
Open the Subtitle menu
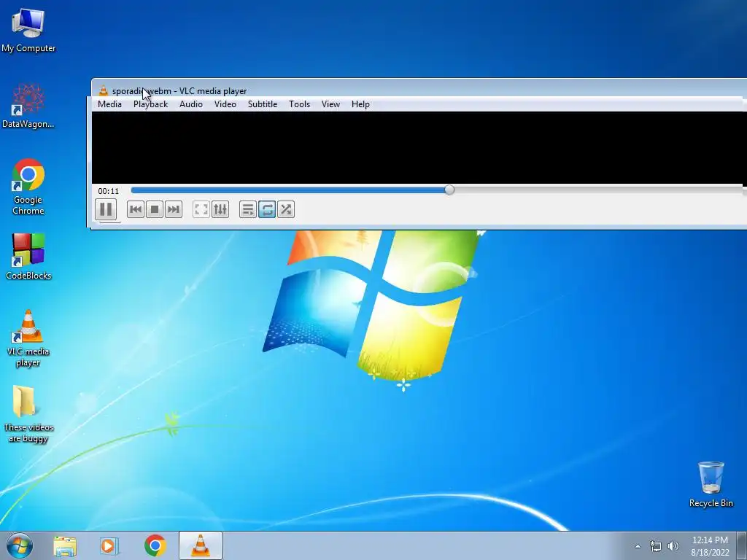tap(263, 104)
